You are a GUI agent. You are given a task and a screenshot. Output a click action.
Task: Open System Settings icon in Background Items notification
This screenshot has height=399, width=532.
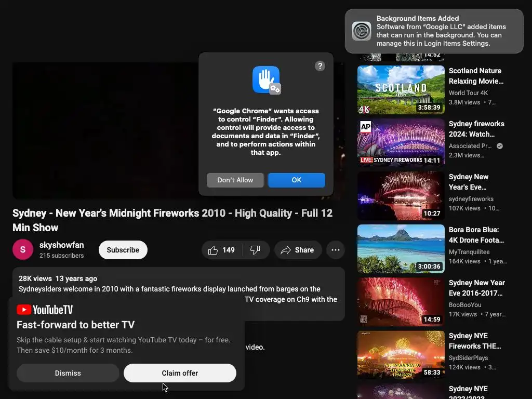click(362, 31)
